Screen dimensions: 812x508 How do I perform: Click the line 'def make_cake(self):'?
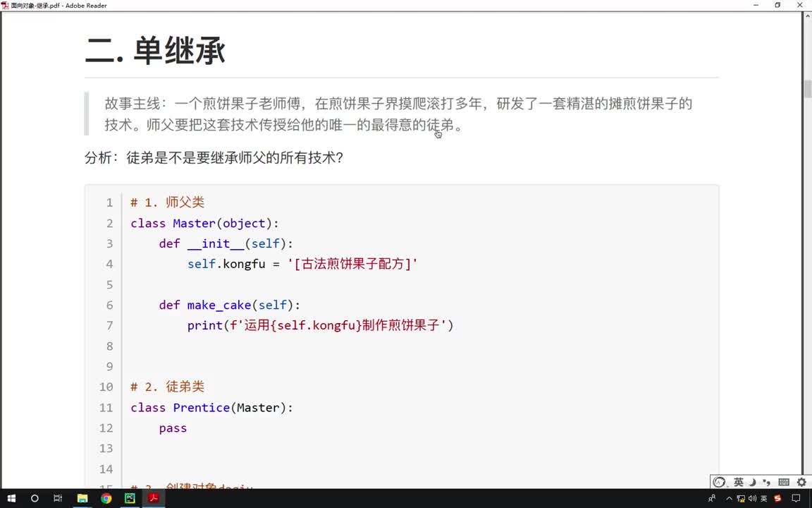229,305
